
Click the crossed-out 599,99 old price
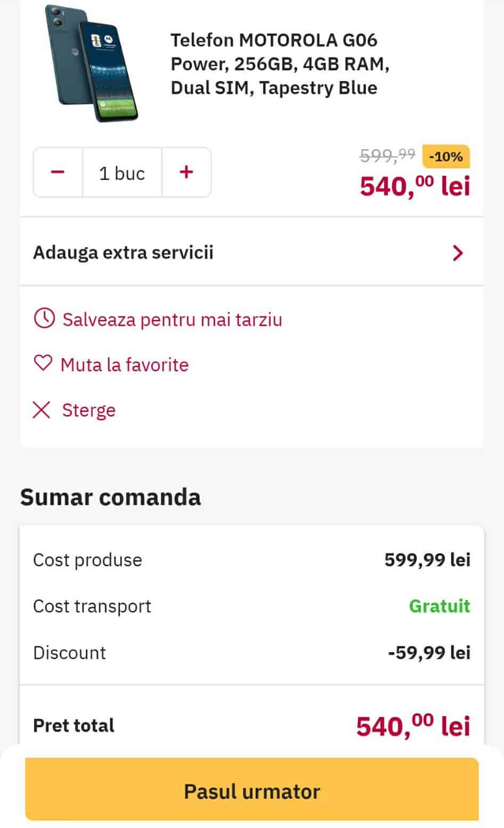387,155
